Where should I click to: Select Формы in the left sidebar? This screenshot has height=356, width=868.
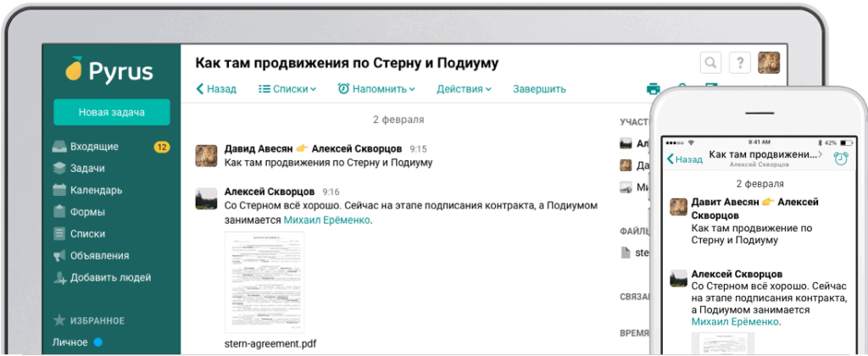click(x=87, y=212)
